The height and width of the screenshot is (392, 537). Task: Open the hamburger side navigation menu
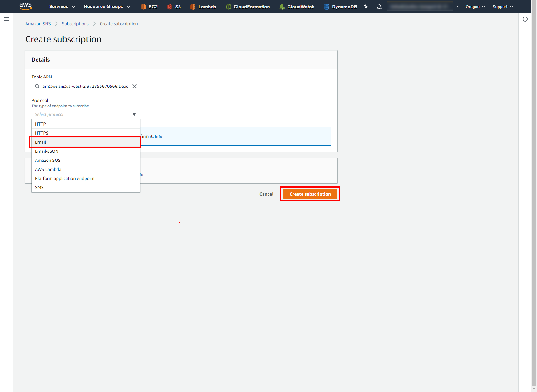[x=7, y=19]
